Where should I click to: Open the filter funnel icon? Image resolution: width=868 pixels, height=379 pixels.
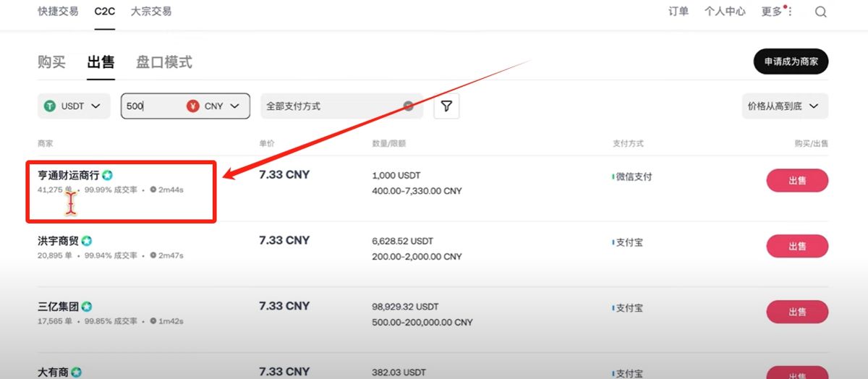(446, 106)
